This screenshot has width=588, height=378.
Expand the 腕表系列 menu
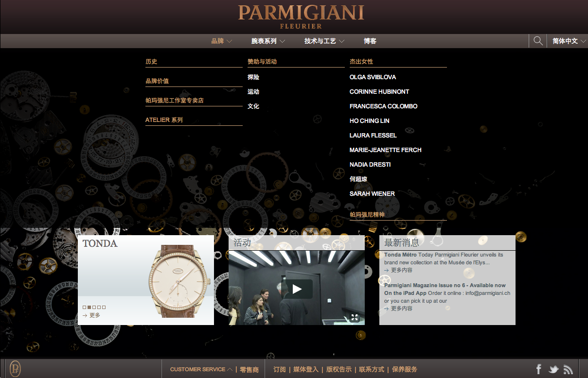pyautogui.click(x=268, y=41)
